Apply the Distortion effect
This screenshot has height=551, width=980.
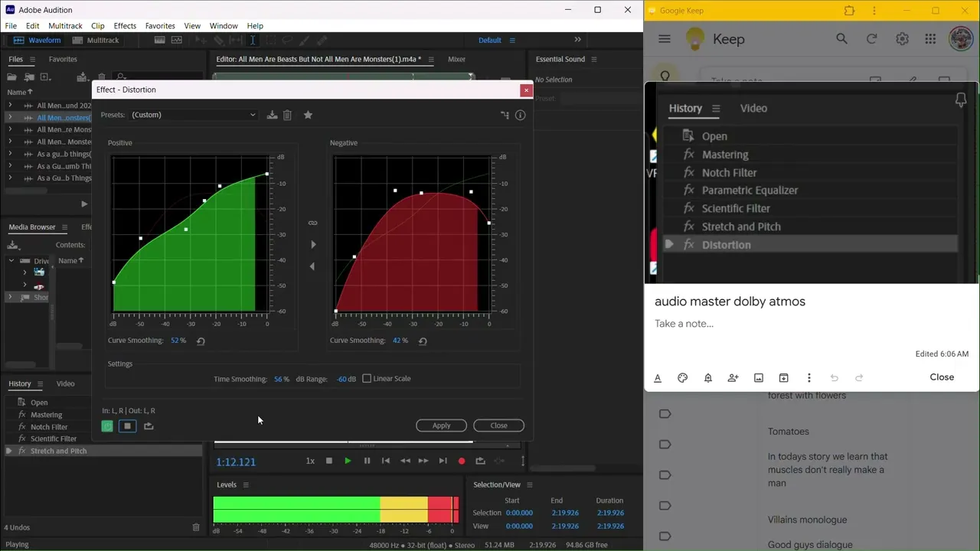(x=441, y=425)
